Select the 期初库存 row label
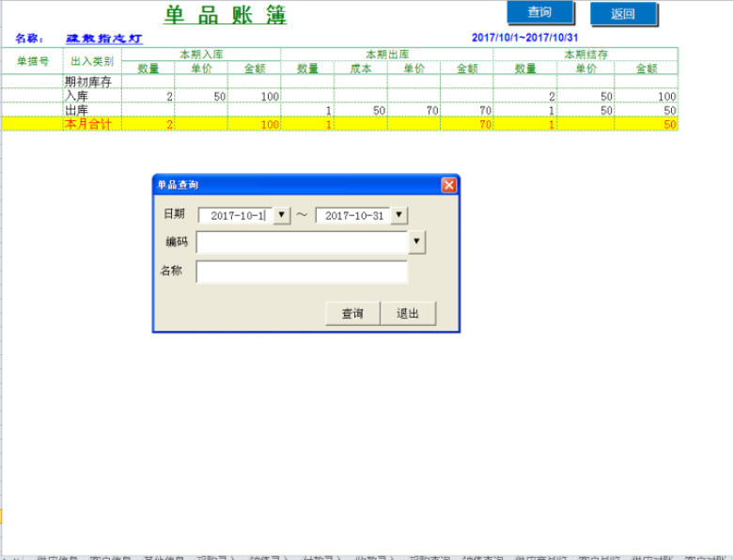This screenshot has height=560, width=733. coord(88,82)
